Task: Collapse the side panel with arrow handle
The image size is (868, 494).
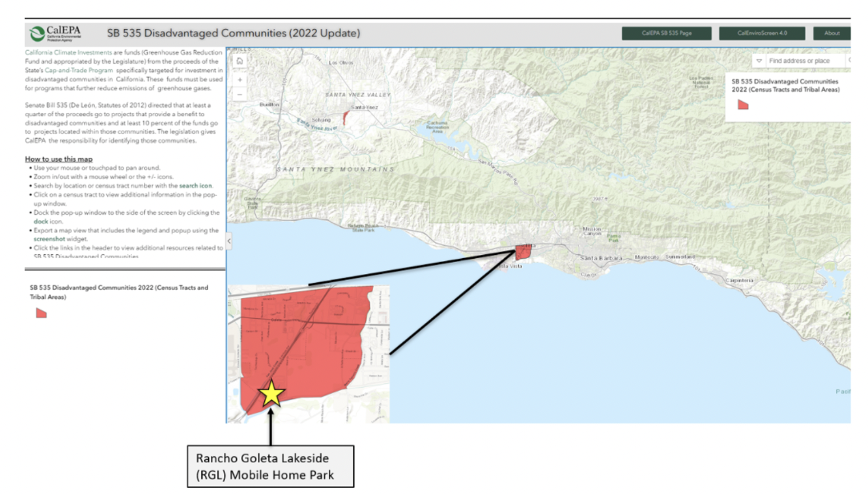Action: click(x=229, y=241)
